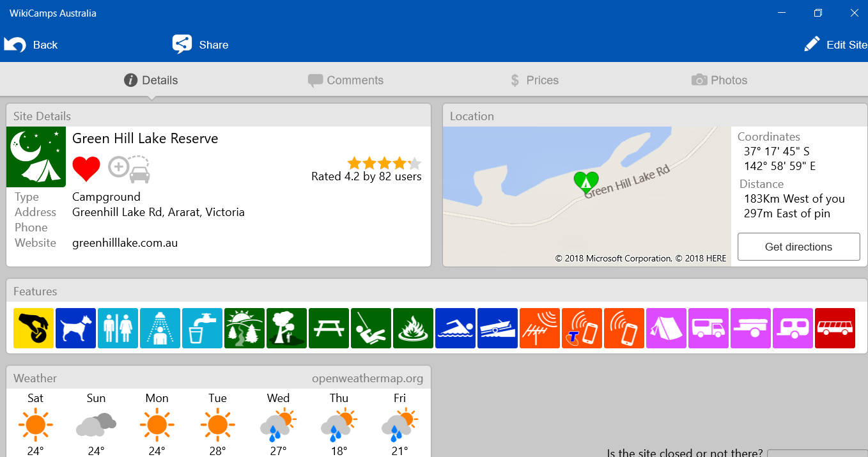This screenshot has height=457, width=868.
Task: Click the toilets feature icon
Action: coord(118,328)
